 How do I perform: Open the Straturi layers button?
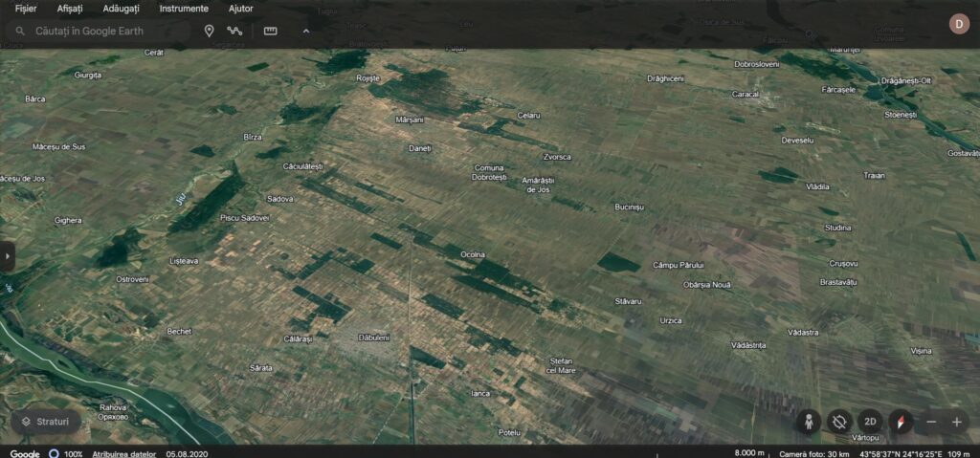click(x=45, y=422)
